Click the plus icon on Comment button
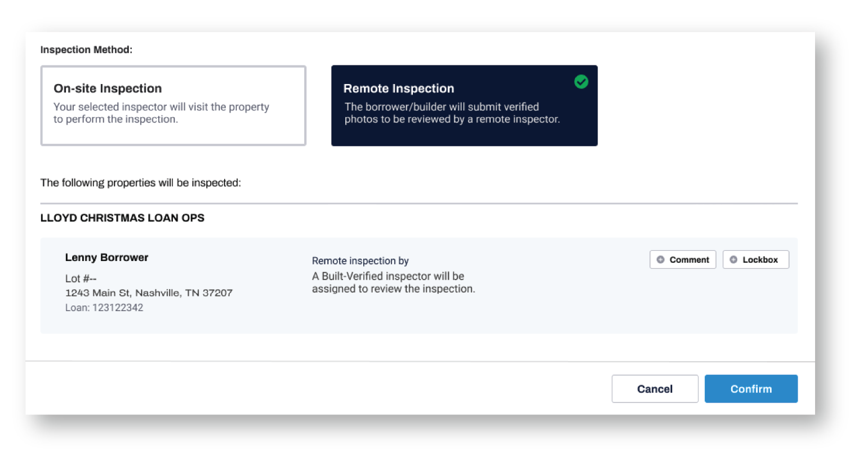The width and height of the screenshot is (868, 469). [661, 260]
